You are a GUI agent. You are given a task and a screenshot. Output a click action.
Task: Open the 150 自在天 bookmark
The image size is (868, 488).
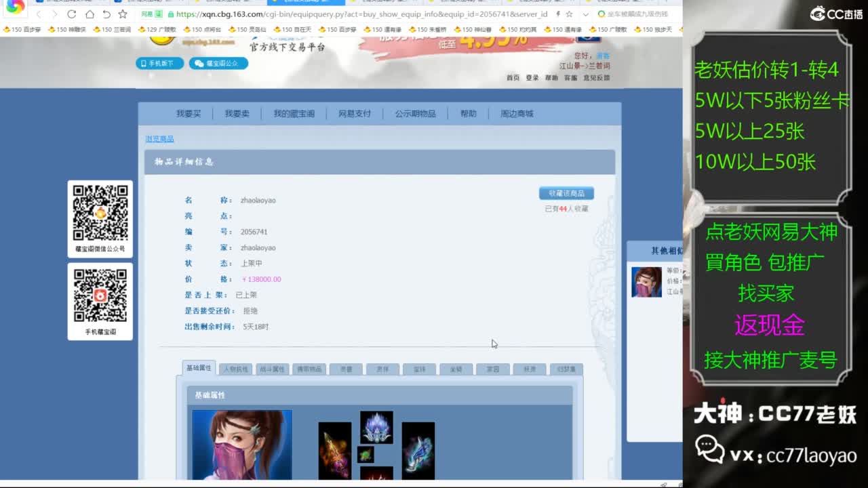tap(292, 30)
